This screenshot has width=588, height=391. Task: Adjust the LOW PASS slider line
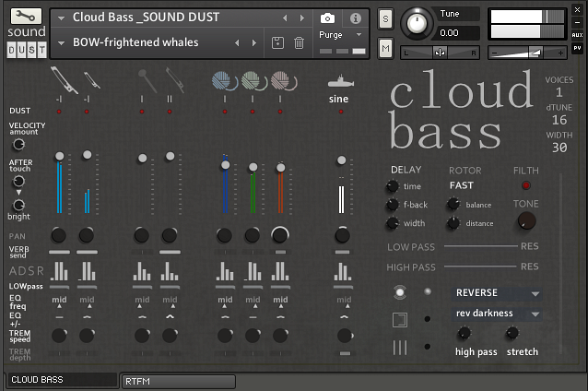point(480,246)
